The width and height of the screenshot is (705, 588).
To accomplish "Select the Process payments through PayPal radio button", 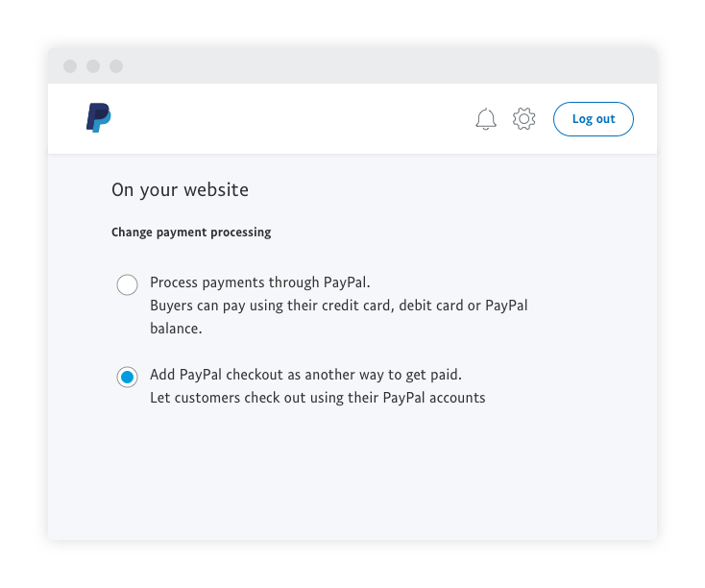I will tap(127, 285).
